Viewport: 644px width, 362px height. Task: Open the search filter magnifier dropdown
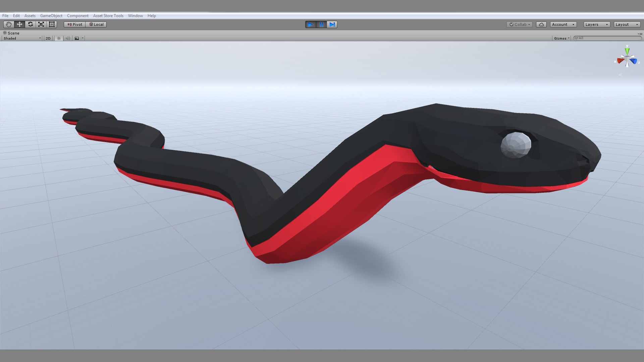coord(576,38)
